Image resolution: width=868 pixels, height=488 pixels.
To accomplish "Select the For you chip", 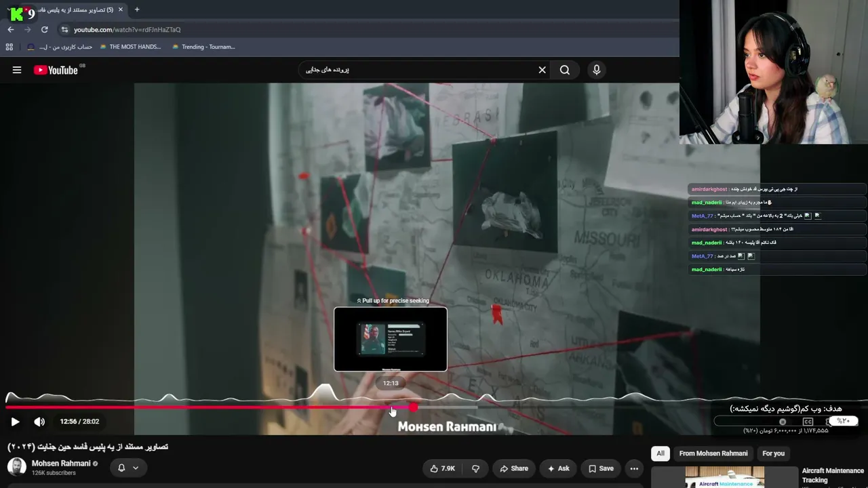I will point(773,453).
